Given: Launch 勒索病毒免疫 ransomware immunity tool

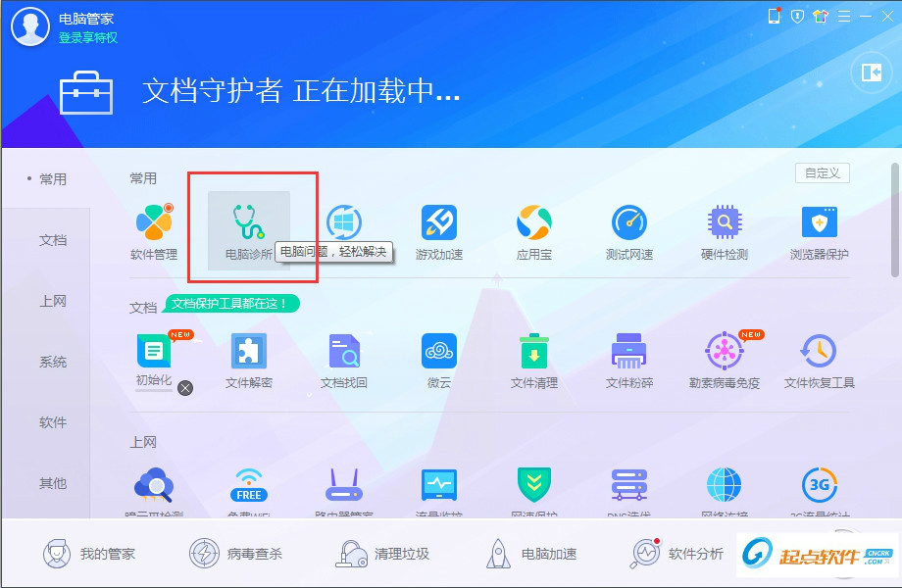Looking at the screenshot, I should 725,361.
